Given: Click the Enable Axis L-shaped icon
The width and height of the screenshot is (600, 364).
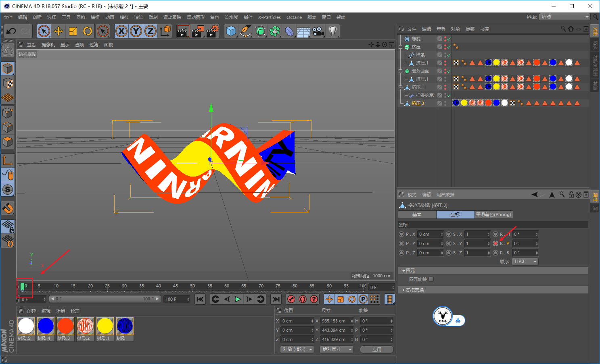Looking at the screenshot, I should 8,160.
